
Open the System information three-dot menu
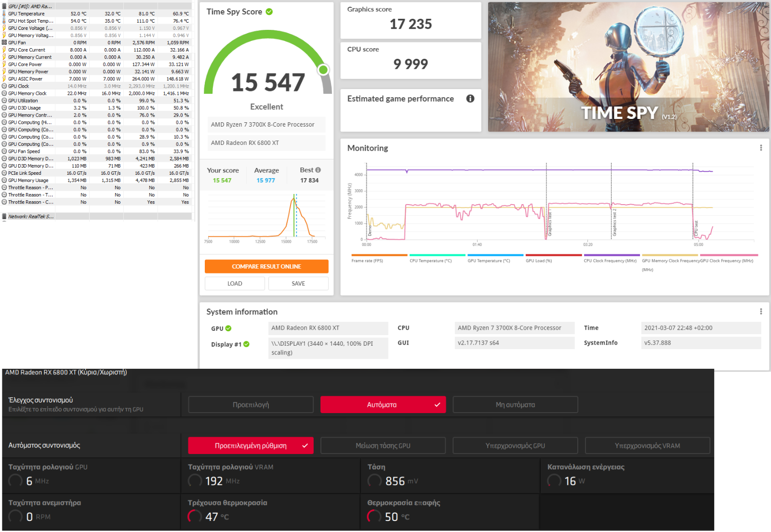coord(761,311)
